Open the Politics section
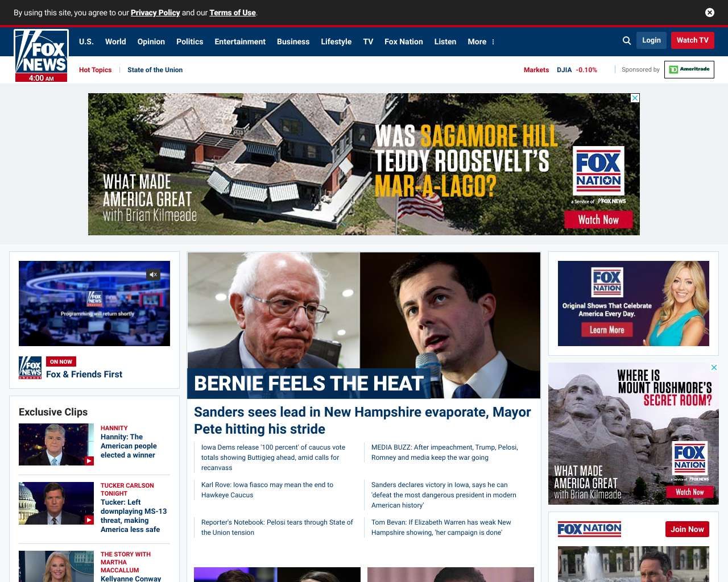Viewport: 728px width, 582px height. (x=189, y=41)
